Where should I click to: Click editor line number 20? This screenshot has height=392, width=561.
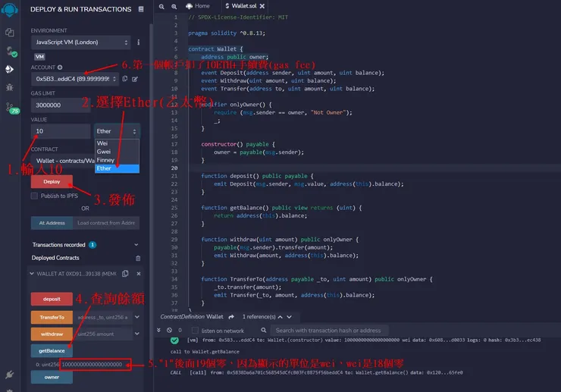click(174, 168)
